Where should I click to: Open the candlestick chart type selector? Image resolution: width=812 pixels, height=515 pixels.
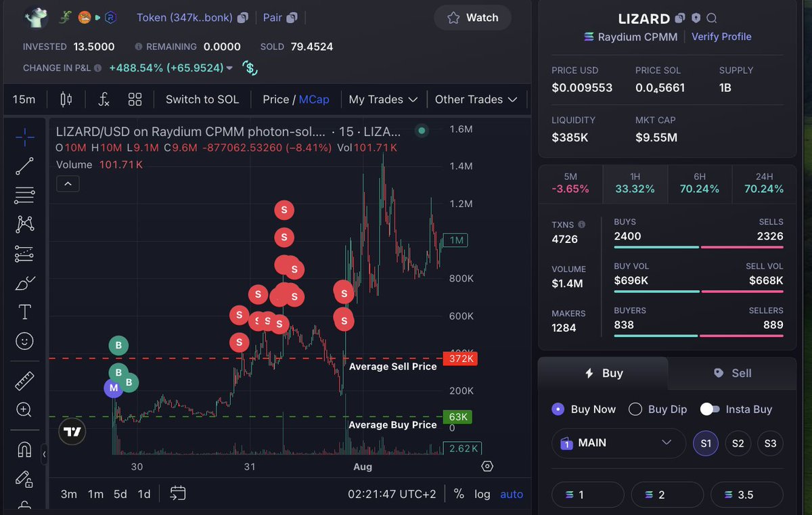coord(66,99)
